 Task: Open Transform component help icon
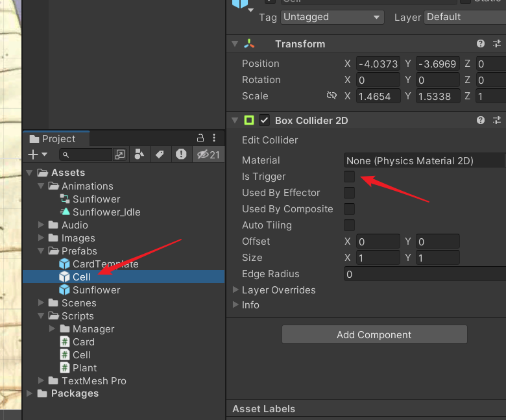pyautogui.click(x=481, y=44)
